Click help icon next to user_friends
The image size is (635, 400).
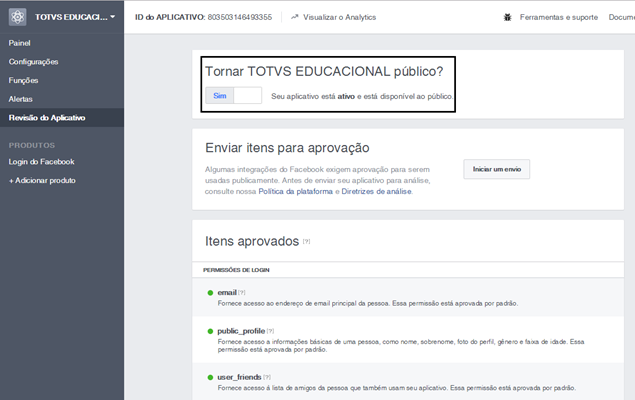[x=267, y=377]
